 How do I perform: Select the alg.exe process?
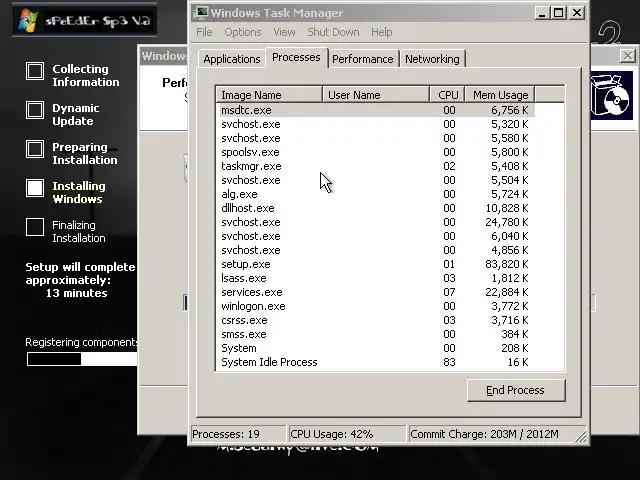pos(377,194)
